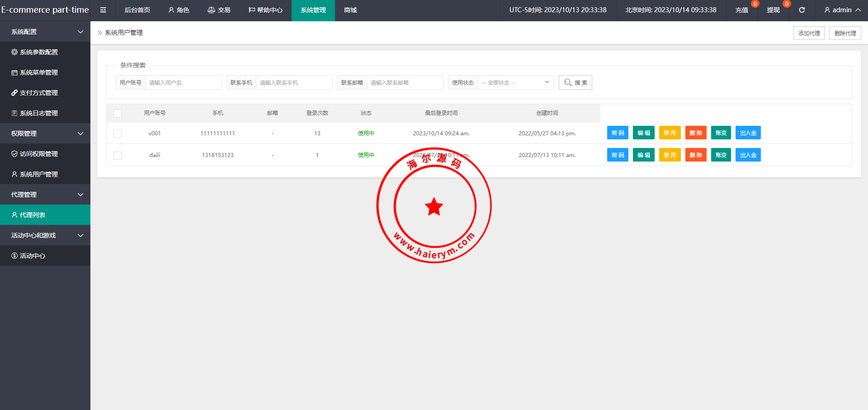Screen dimensions: 868x410
Task: Check the checkbox for user v001
Action: point(118,133)
